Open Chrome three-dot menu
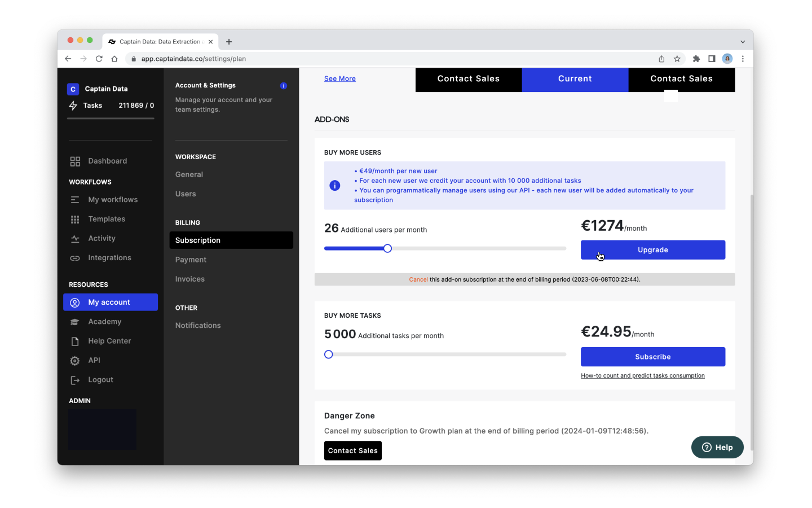 (x=743, y=59)
